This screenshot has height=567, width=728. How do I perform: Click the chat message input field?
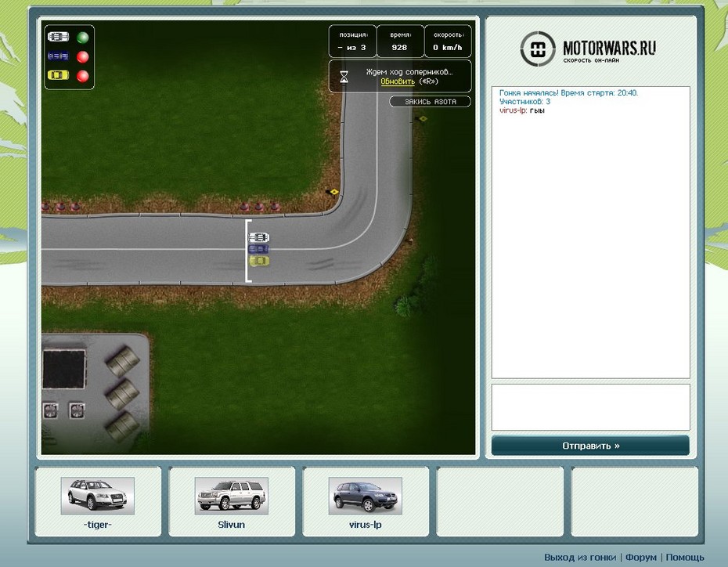coord(590,406)
